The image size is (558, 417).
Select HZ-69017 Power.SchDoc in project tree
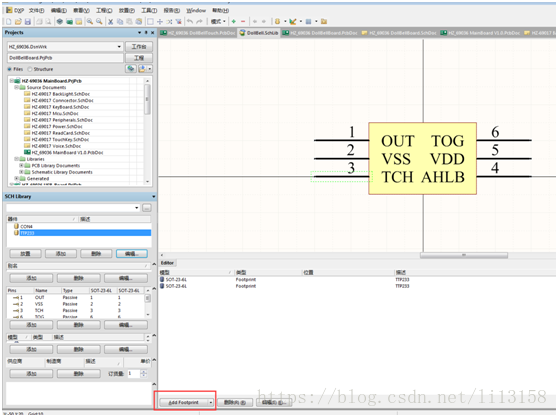click(57, 126)
